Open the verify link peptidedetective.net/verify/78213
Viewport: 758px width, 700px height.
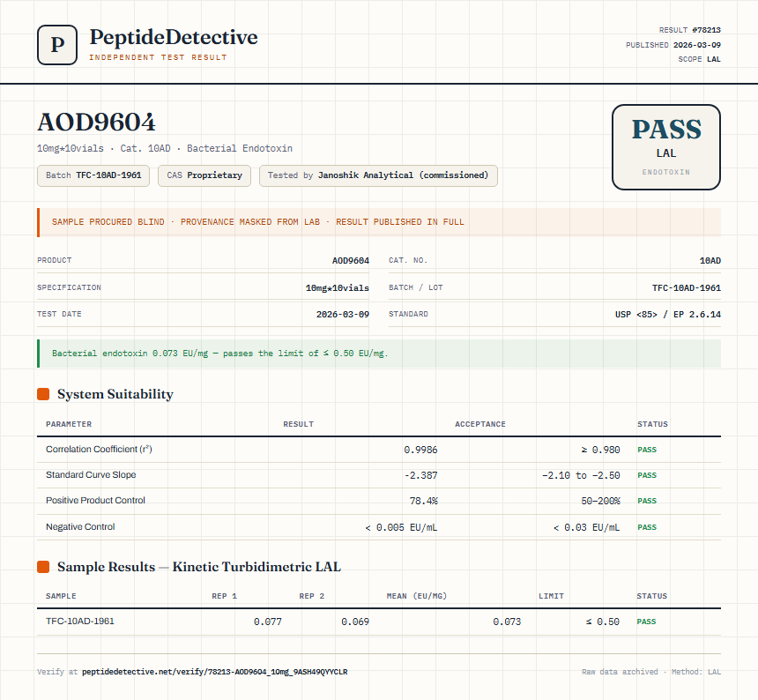[x=215, y=672]
